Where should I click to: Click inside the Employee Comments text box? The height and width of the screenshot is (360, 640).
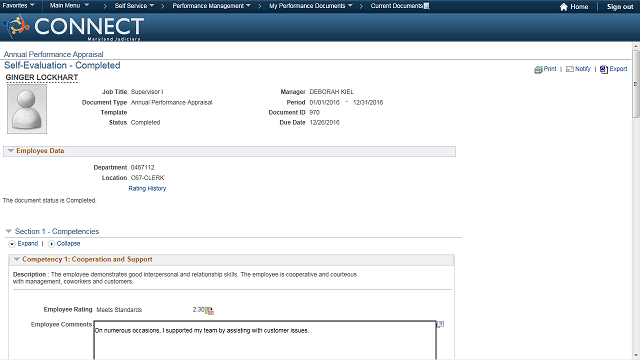(265, 340)
